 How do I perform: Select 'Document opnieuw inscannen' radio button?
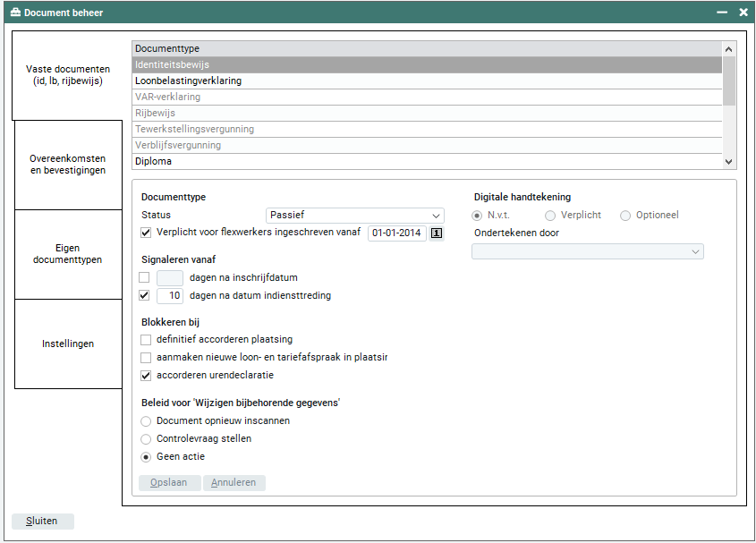[147, 420]
